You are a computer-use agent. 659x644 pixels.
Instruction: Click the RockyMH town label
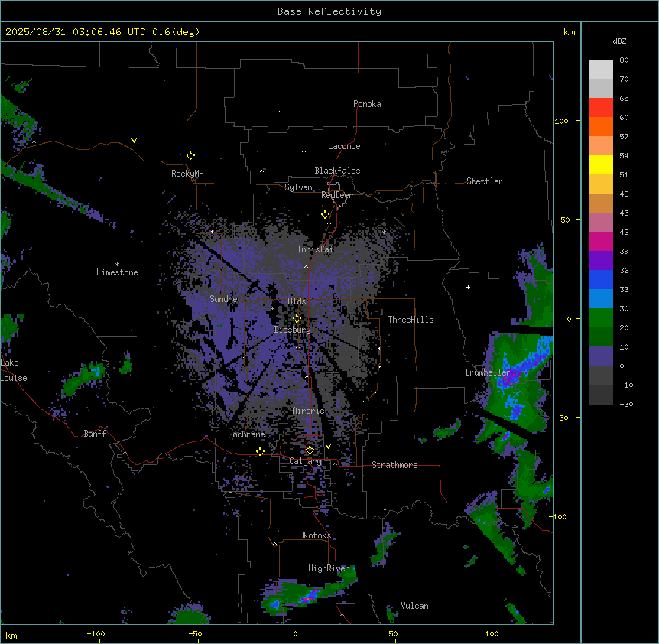(187, 174)
